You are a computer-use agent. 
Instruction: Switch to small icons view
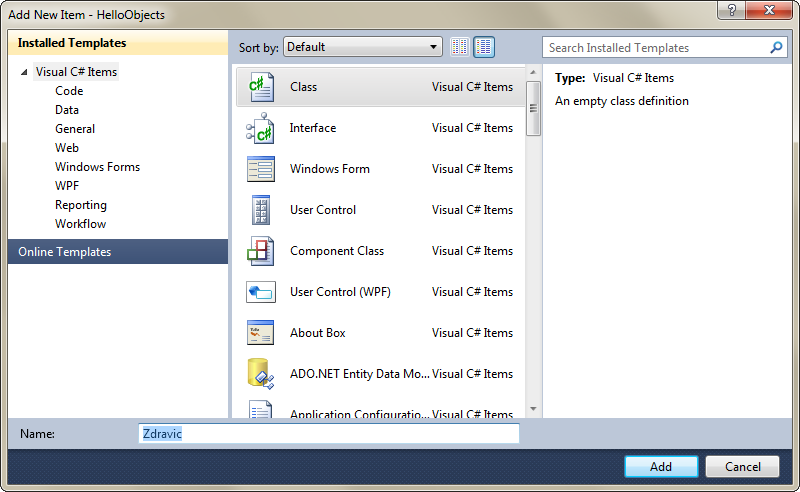tap(460, 47)
